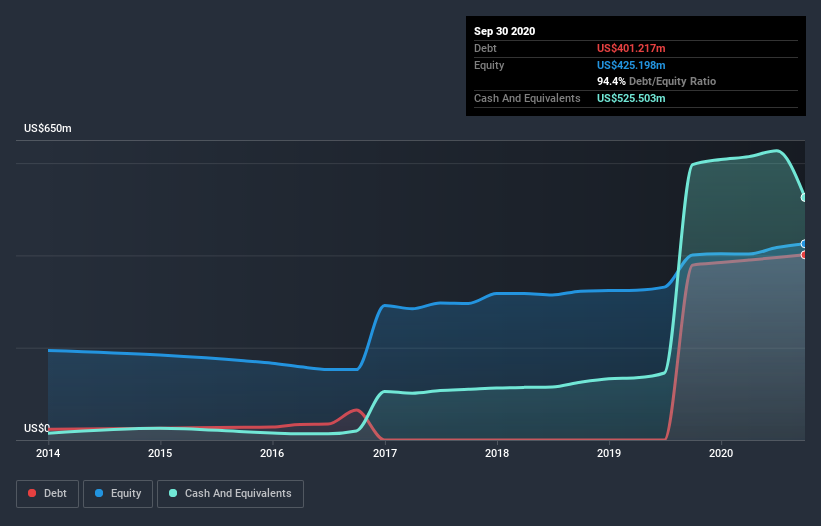The height and width of the screenshot is (526, 821).
Task: Click the red Debt legend dot
Action: 32,493
